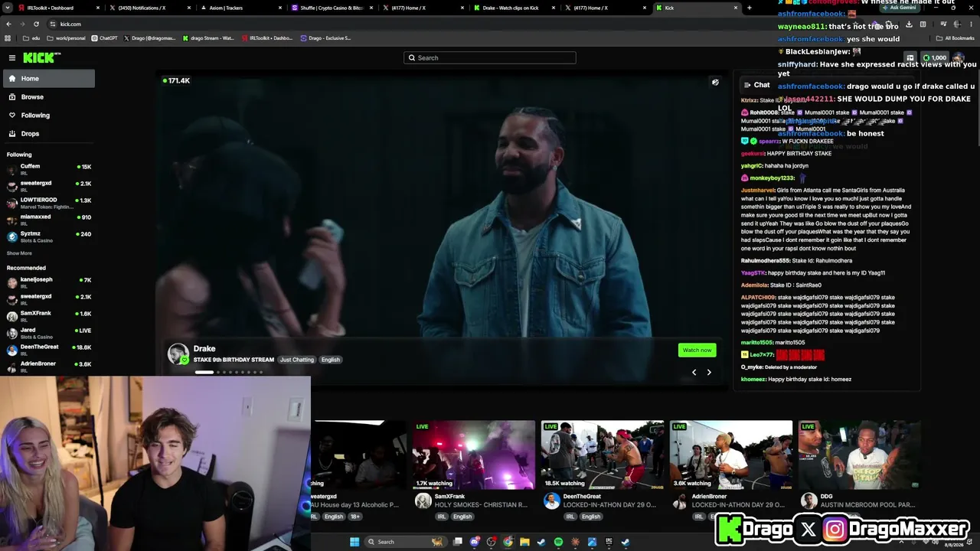Collapse the Chat panel
The image size is (980, 551).
point(747,85)
